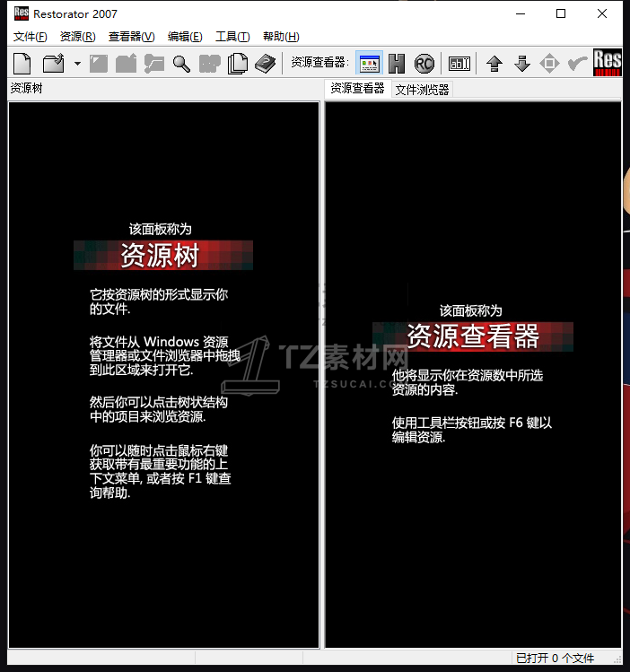
Task: Click the red 资源查看器 heading banner
Action: (x=473, y=336)
